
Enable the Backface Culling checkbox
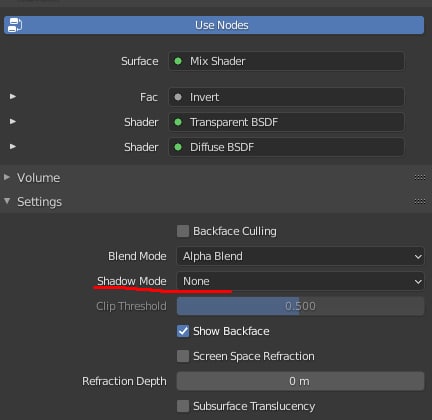click(183, 231)
